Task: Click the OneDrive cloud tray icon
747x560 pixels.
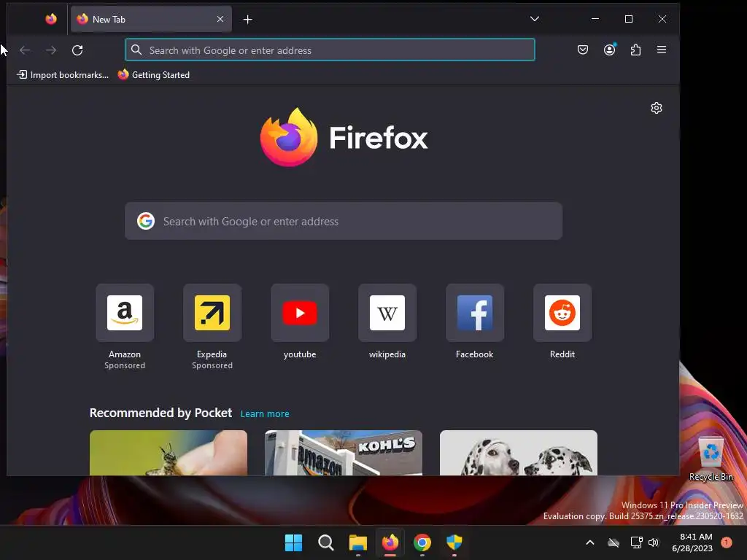Action: (614, 542)
